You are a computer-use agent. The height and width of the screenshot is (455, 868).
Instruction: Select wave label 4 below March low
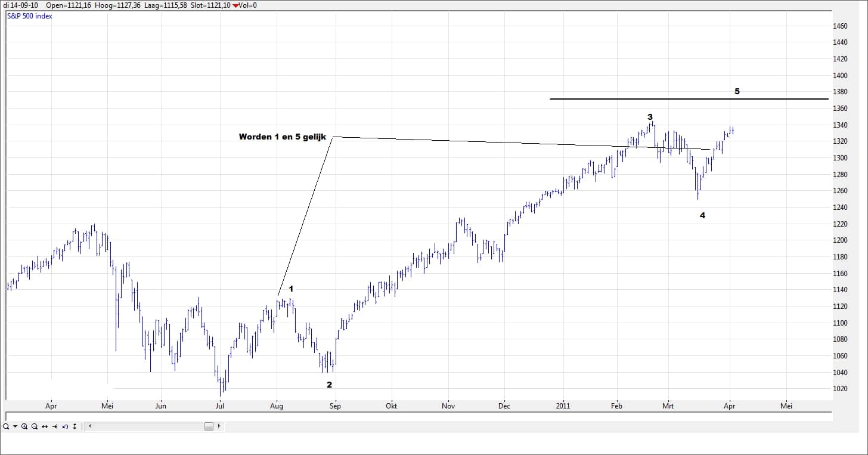tap(702, 215)
